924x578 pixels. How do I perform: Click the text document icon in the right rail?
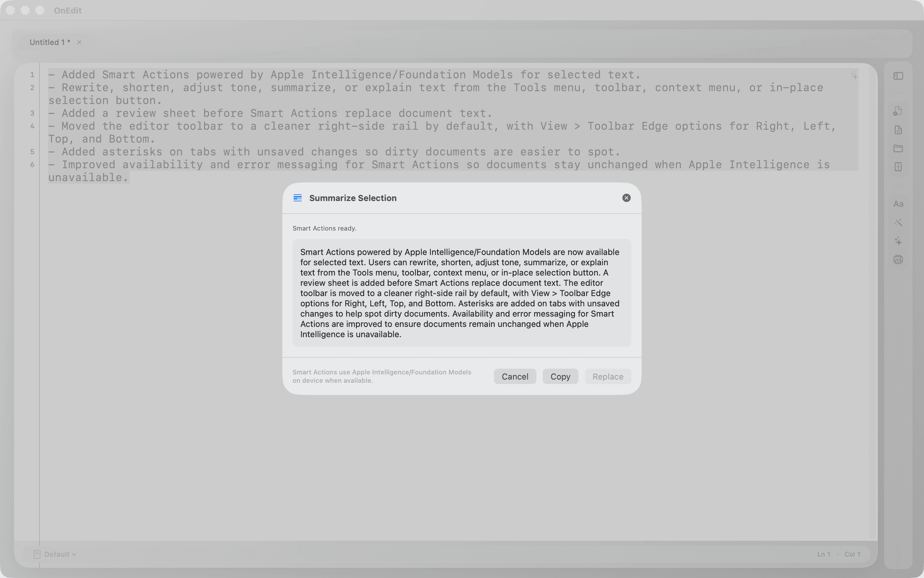pyautogui.click(x=898, y=130)
